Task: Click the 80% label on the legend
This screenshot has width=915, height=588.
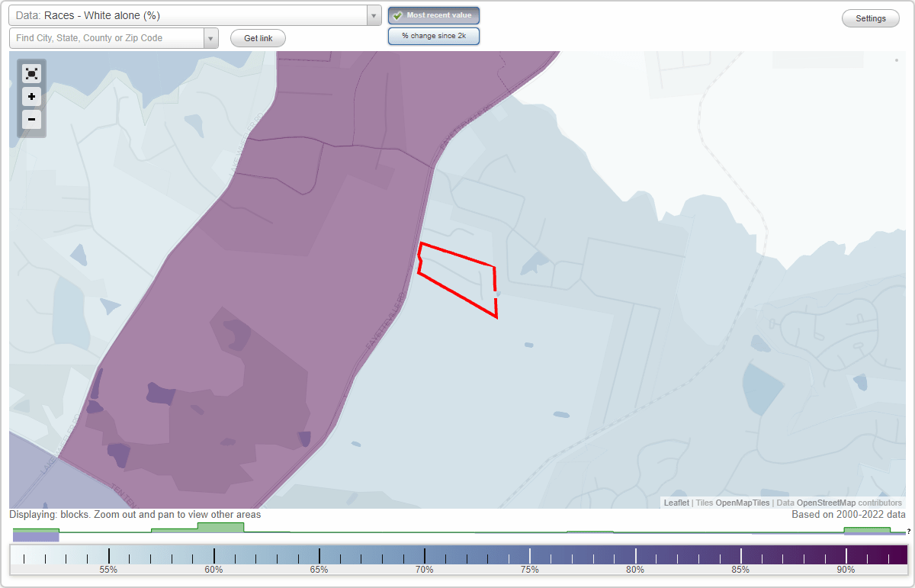Action: click(x=635, y=570)
